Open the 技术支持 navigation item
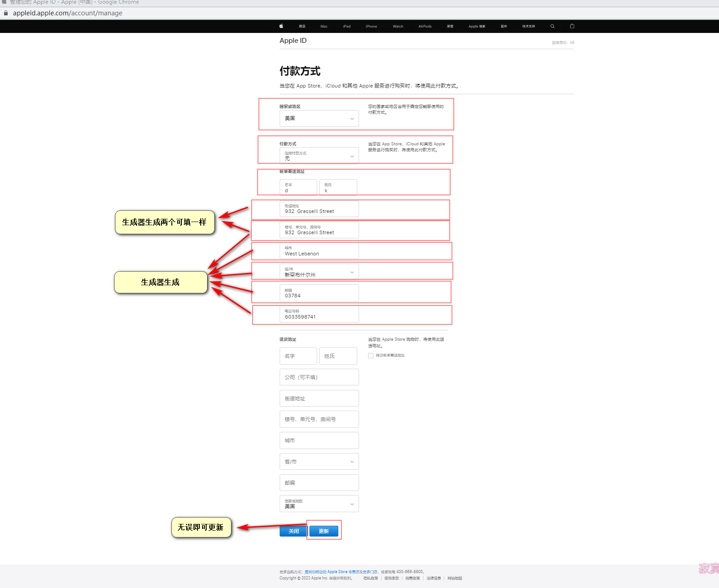Screen dimensions: 719x588 point(529,26)
